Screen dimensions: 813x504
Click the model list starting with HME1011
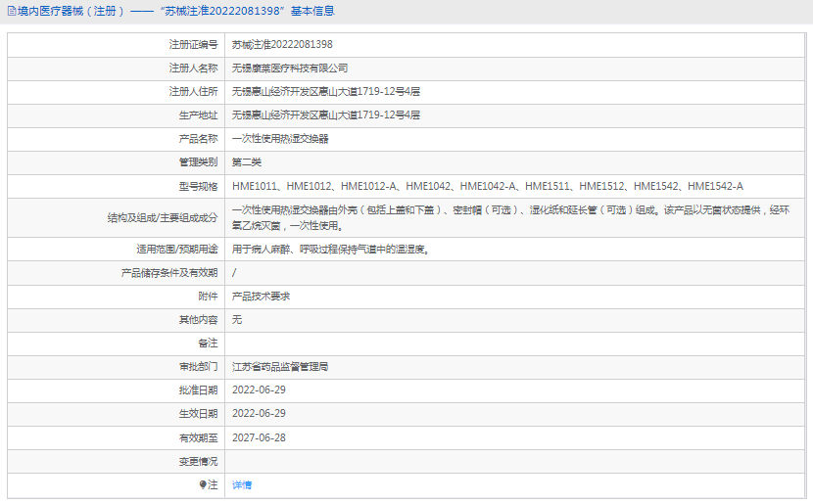click(488, 187)
